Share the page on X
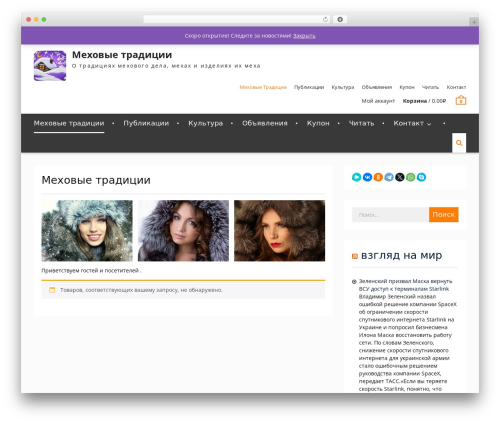This screenshot has height=423, width=500. 400,177
